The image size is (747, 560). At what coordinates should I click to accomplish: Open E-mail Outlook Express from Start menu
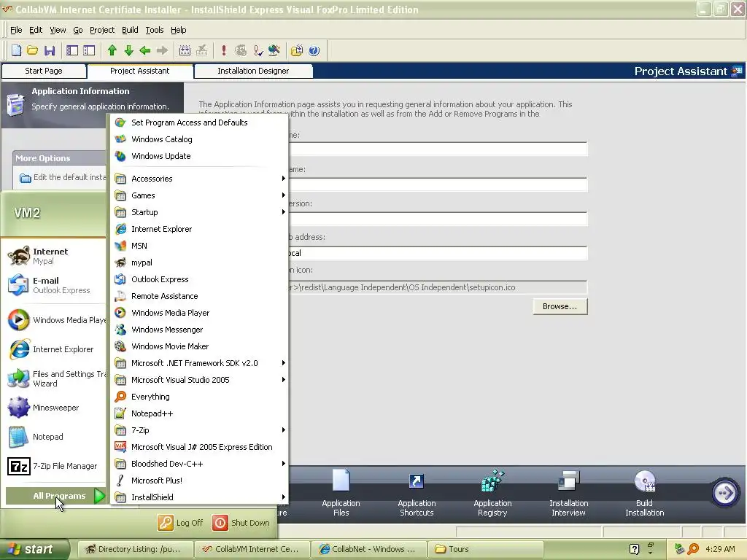(x=55, y=285)
